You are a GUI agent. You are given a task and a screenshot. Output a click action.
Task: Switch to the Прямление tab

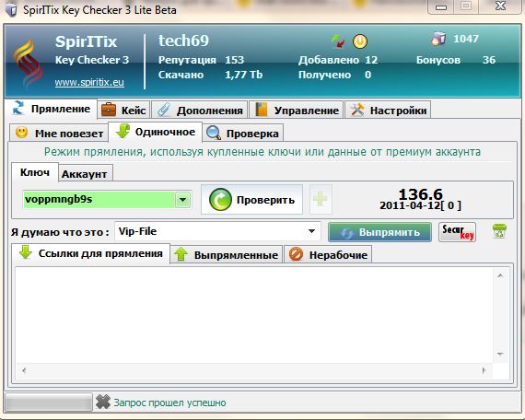[x=52, y=109]
